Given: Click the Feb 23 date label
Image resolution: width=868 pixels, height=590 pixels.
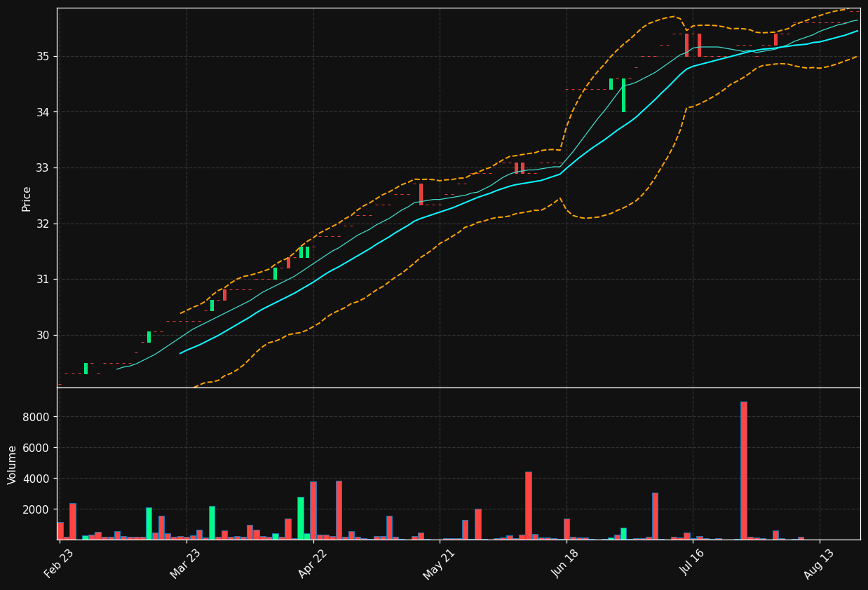Looking at the screenshot, I should click(x=59, y=563).
